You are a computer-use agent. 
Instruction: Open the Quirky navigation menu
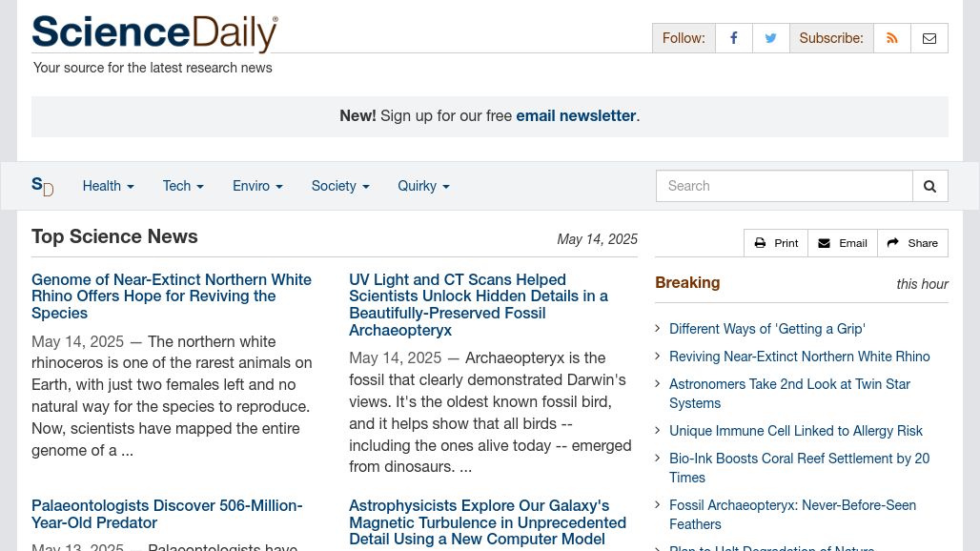(x=424, y=186)
